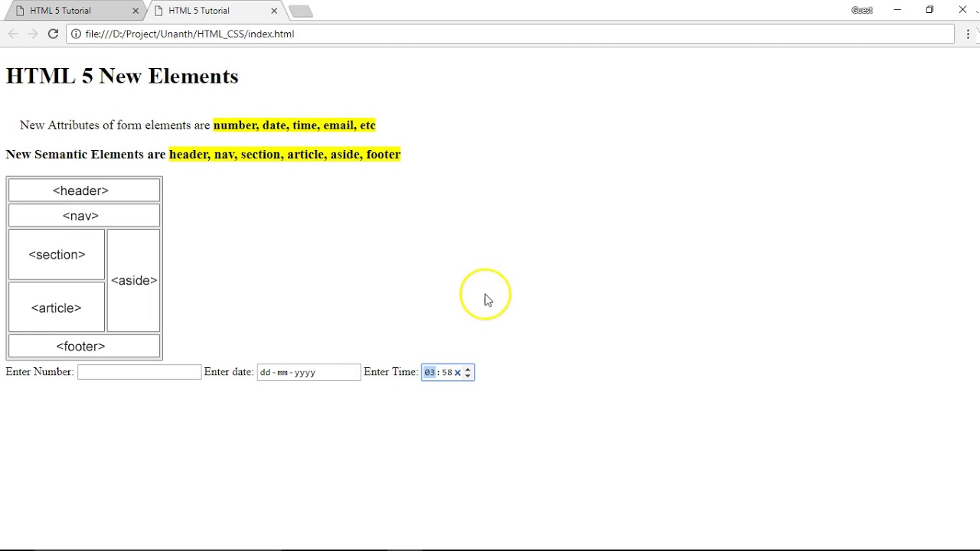This screenshot has height=551, width=980.
Task: Clear the time field with the x icon
Action: (x=458, y=373)
